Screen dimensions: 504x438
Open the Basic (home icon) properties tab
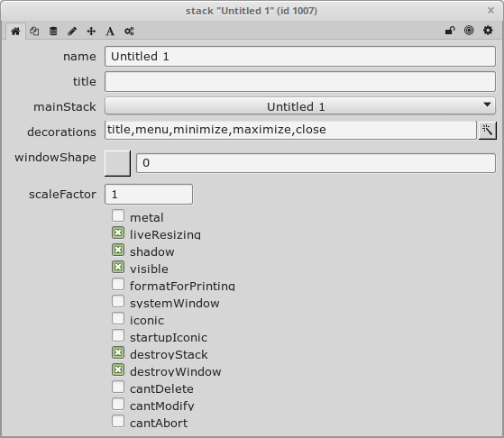click(x=15, y=32)
